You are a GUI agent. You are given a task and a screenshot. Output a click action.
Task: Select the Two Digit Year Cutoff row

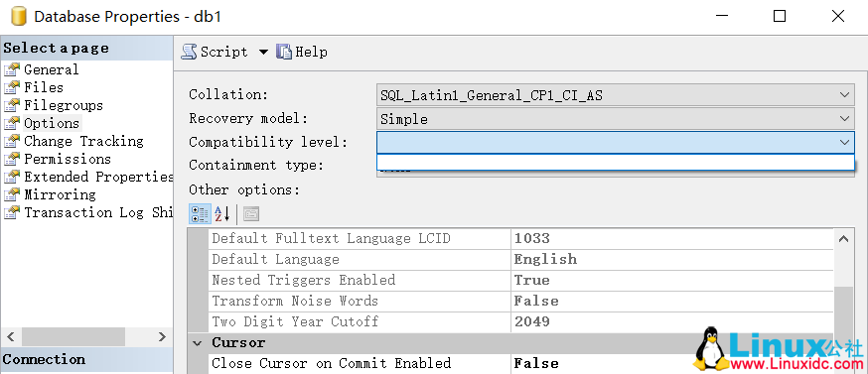(x=521, y=322)
